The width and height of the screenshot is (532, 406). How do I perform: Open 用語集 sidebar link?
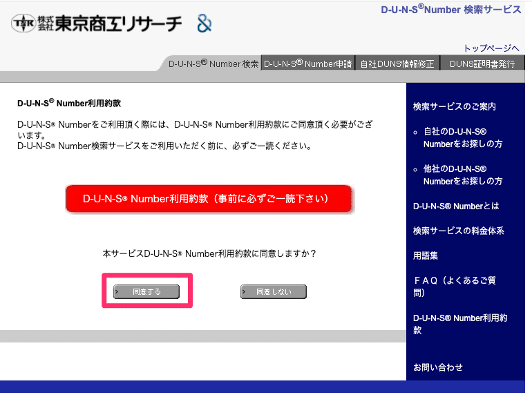click(x=425, y=255)
